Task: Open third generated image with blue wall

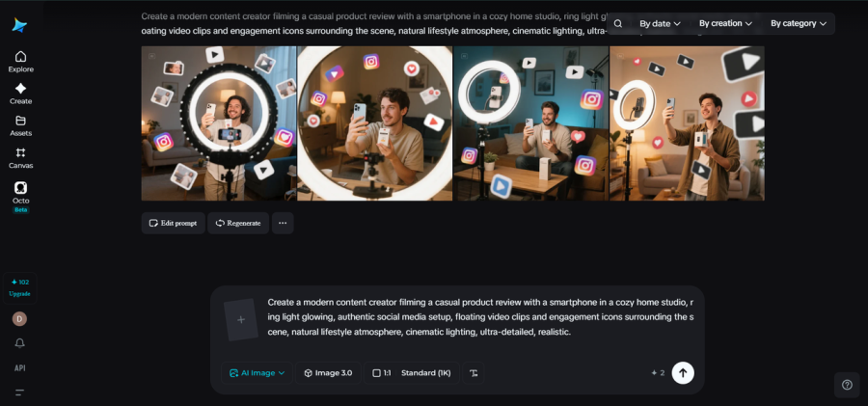Action: point(530,123)
